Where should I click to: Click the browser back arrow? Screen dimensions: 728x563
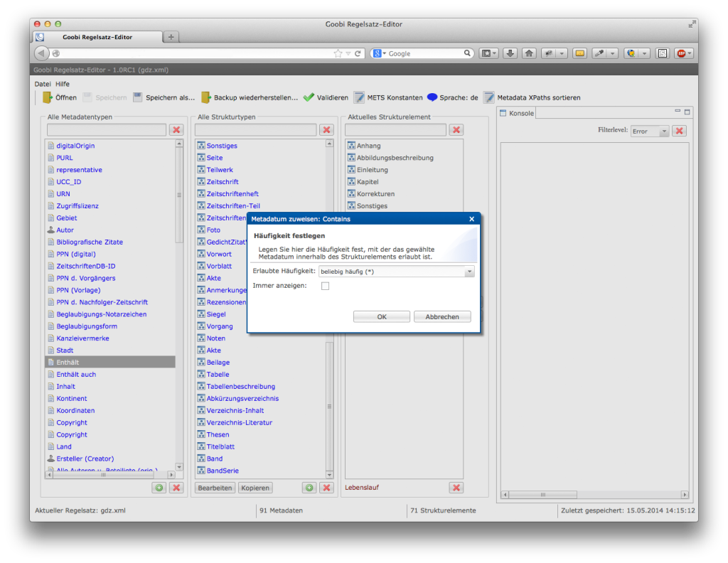pos(41,53)
